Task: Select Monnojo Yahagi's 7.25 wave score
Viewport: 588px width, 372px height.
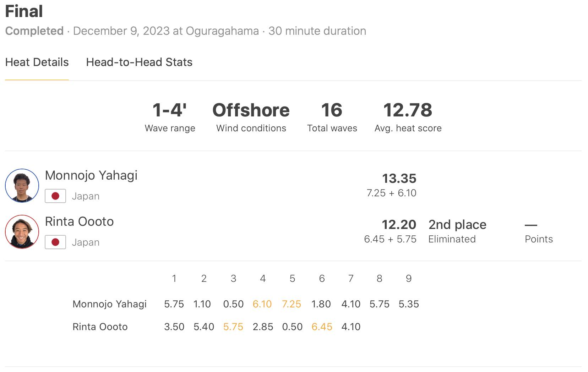Action: [292, 304]
